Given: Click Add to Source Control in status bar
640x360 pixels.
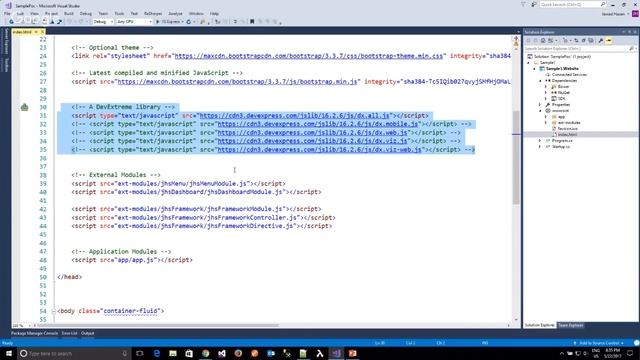Looking at the screenshot, I should 598,343.
